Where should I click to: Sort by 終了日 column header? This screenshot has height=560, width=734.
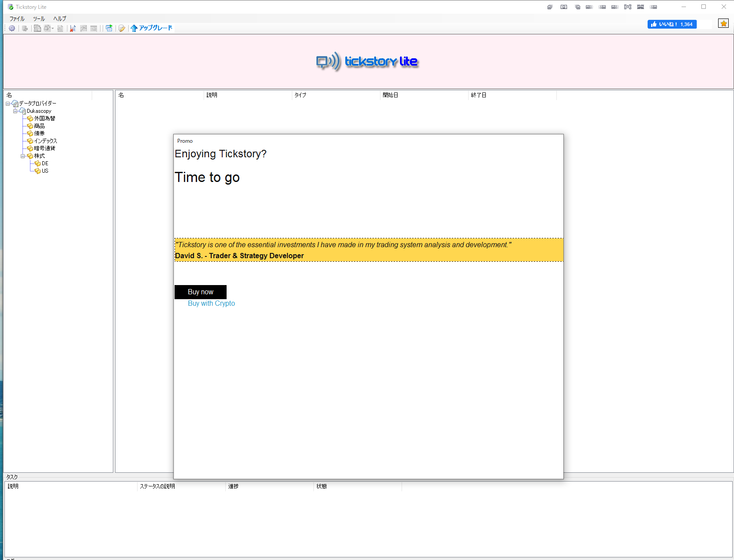point(512,95)
